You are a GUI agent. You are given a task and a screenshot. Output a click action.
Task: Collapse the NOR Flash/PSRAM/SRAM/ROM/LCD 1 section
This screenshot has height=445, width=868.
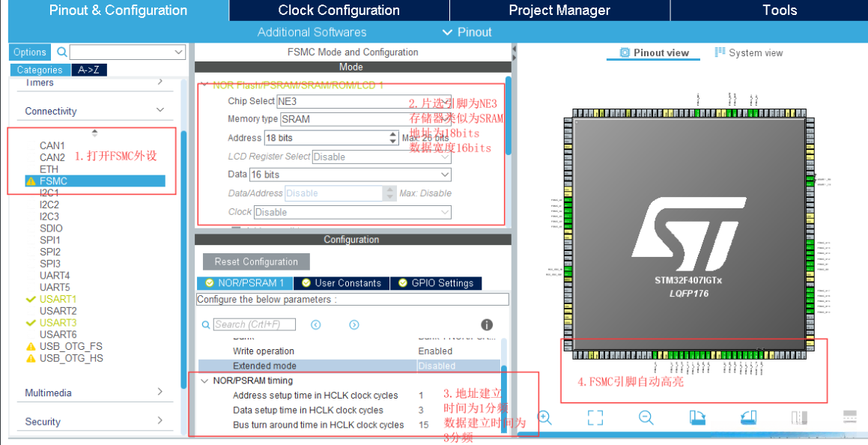point(204,85)
